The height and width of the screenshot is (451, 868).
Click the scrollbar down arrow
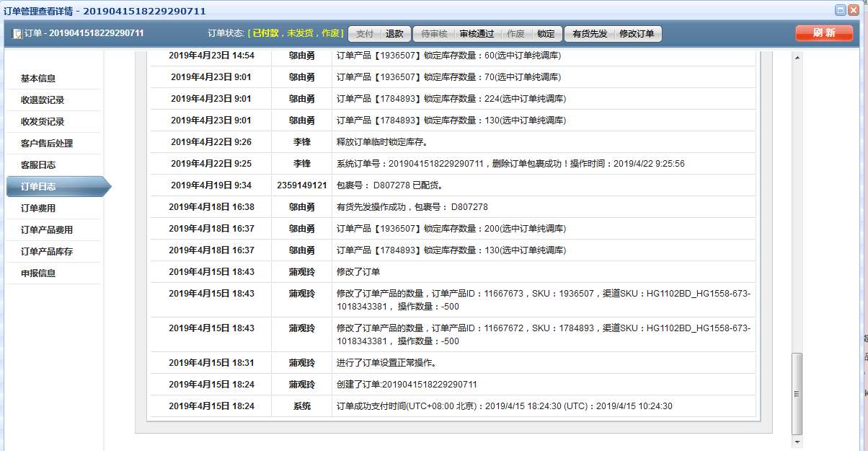797,441
